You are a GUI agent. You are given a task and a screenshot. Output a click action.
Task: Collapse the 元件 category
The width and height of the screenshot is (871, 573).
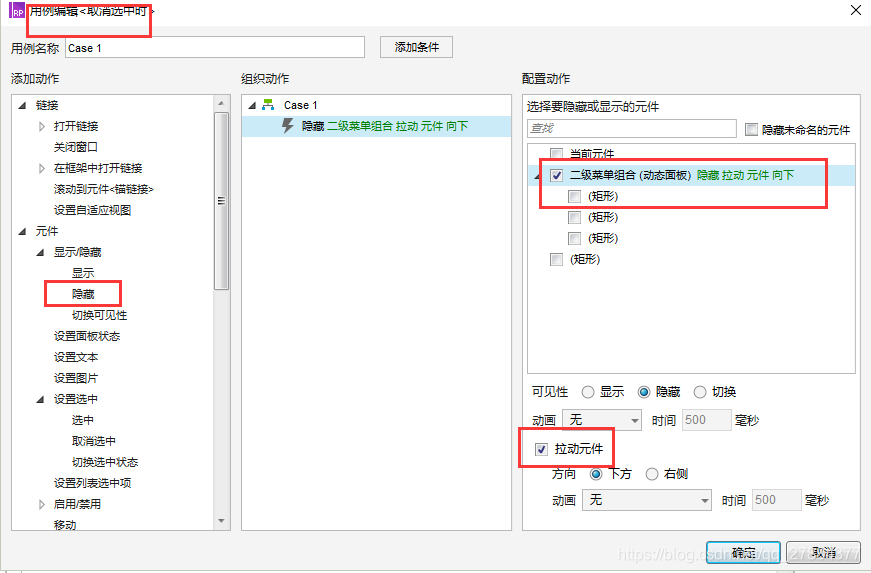point(22,231)
